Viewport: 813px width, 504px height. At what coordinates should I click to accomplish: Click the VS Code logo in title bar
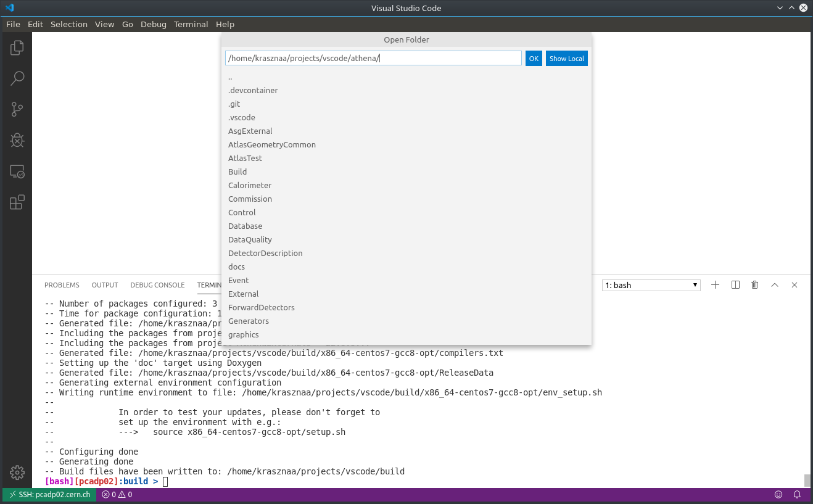pyautogui.click(x=9, y=8)
